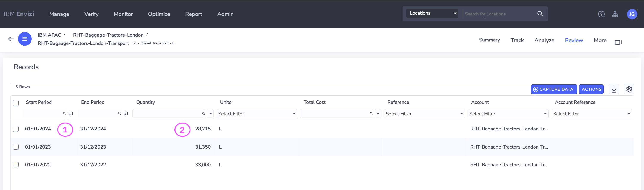Open the blue hamburger menu button
The height and width of the screenshot is (190, 644).
pos(25,39)
